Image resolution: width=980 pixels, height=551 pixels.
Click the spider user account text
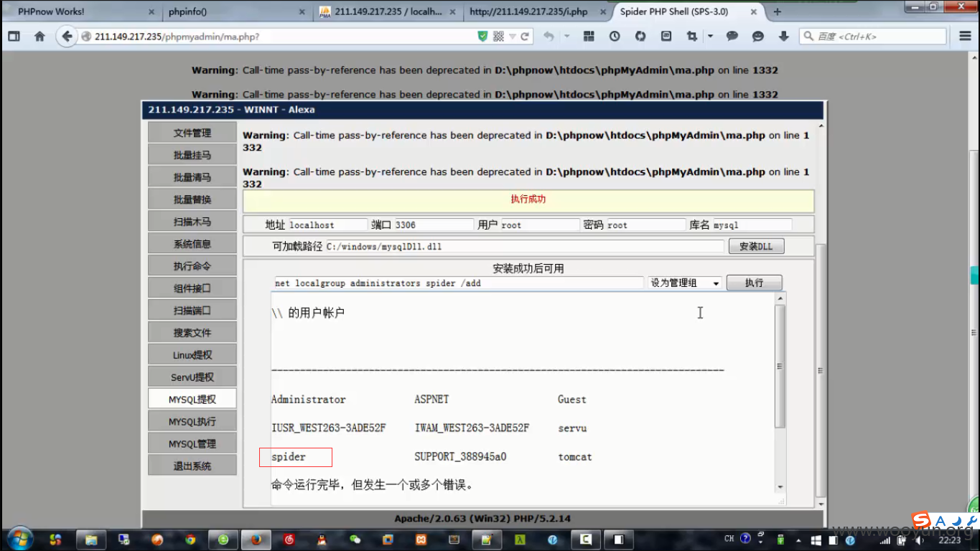[x=289, y=457]
